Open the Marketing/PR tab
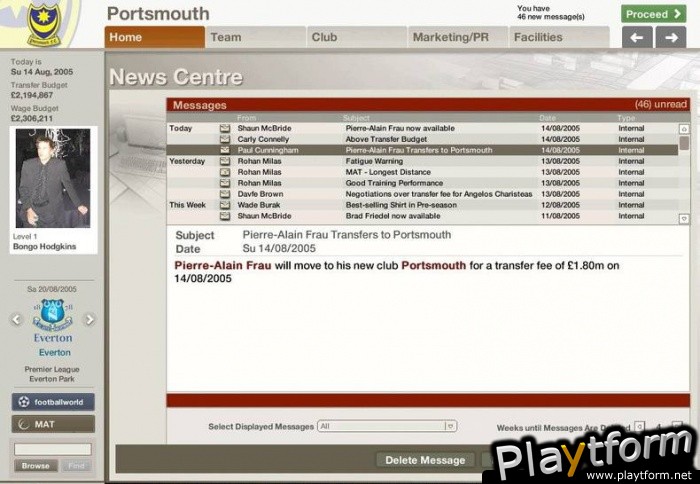 (458, 37)
